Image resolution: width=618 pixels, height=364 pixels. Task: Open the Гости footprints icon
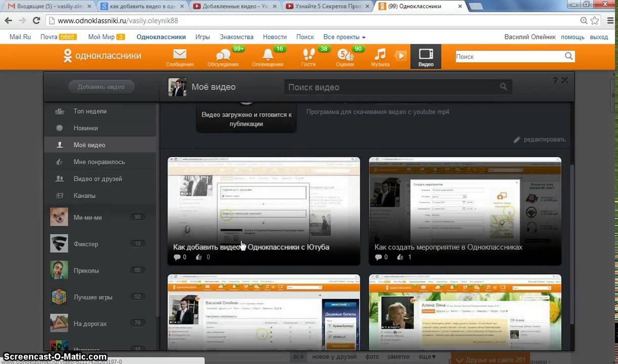click(x=308, y=55)
